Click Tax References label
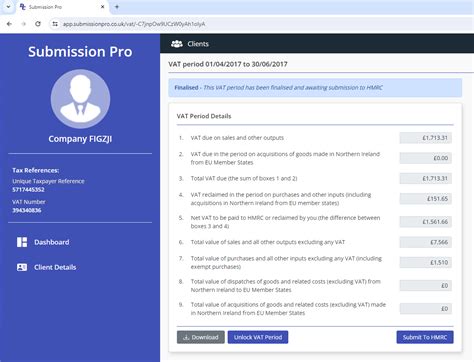This screenshot has height=362, width=474. tap(36, 170)
